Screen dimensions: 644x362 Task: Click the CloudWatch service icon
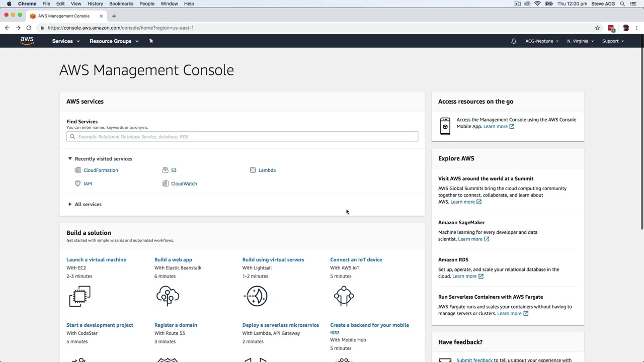pos(165,184)
